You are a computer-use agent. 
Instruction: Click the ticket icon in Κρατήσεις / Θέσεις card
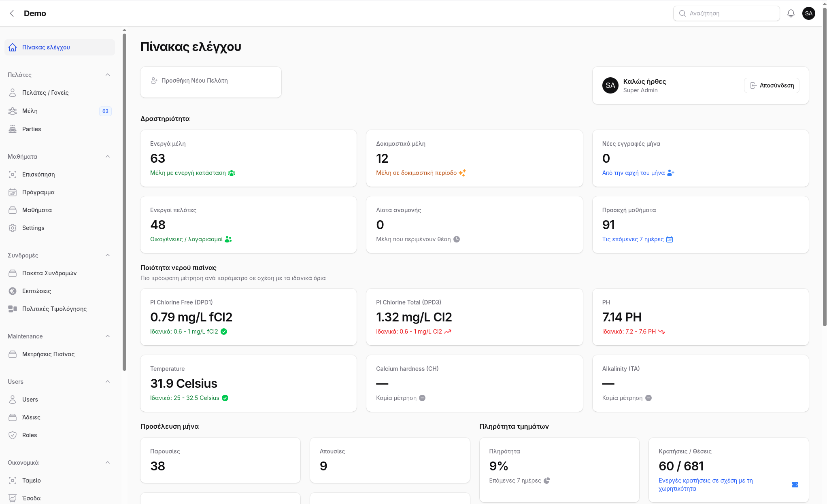pyautogui.click(x=795, y=485)
